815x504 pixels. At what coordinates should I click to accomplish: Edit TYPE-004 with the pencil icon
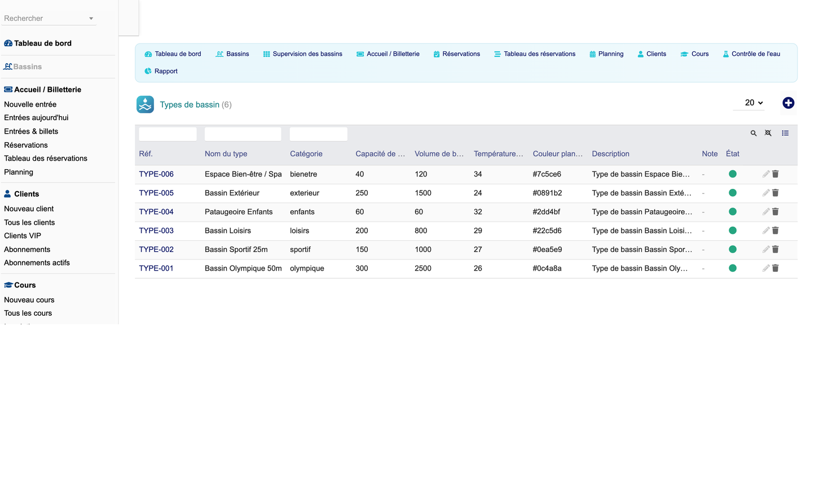766,212
